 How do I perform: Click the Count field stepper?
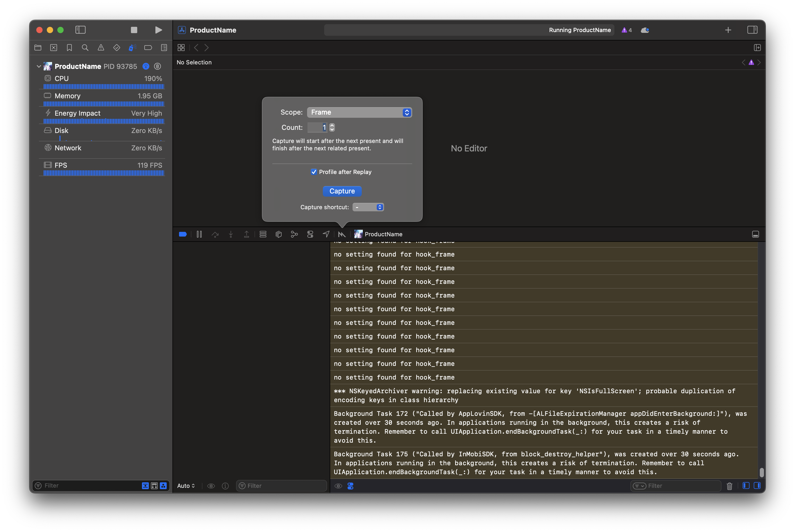pos(332,127)
